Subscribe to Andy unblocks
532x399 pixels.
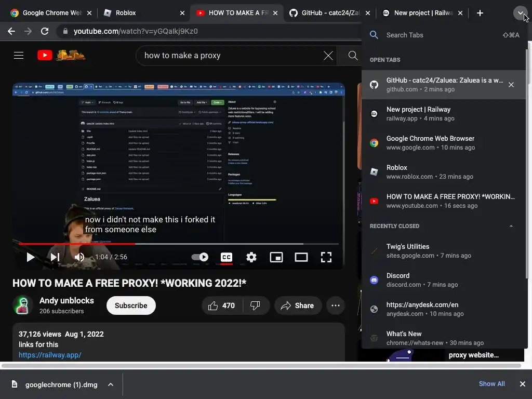pyautogui.click(x=131, y=305)
